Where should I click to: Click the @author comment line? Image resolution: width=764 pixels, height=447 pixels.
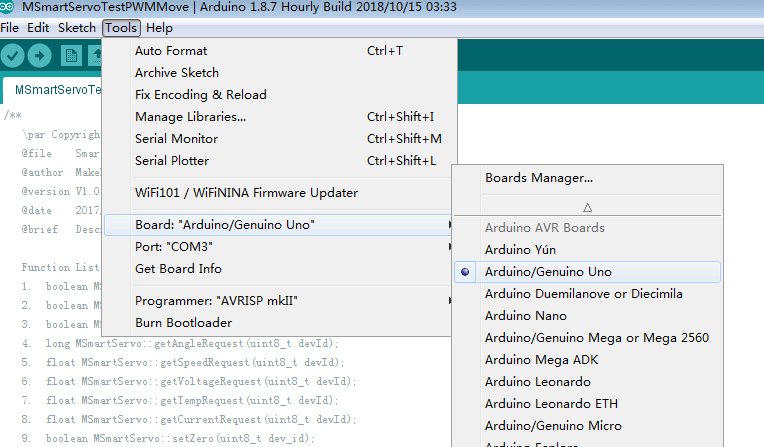61,173
